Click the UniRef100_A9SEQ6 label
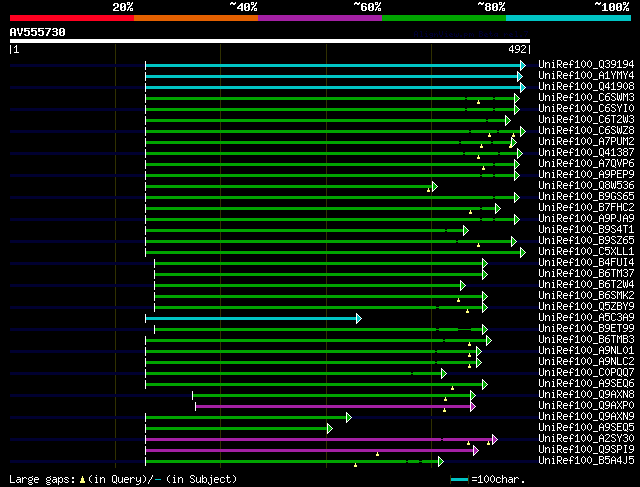 [586, 384]
